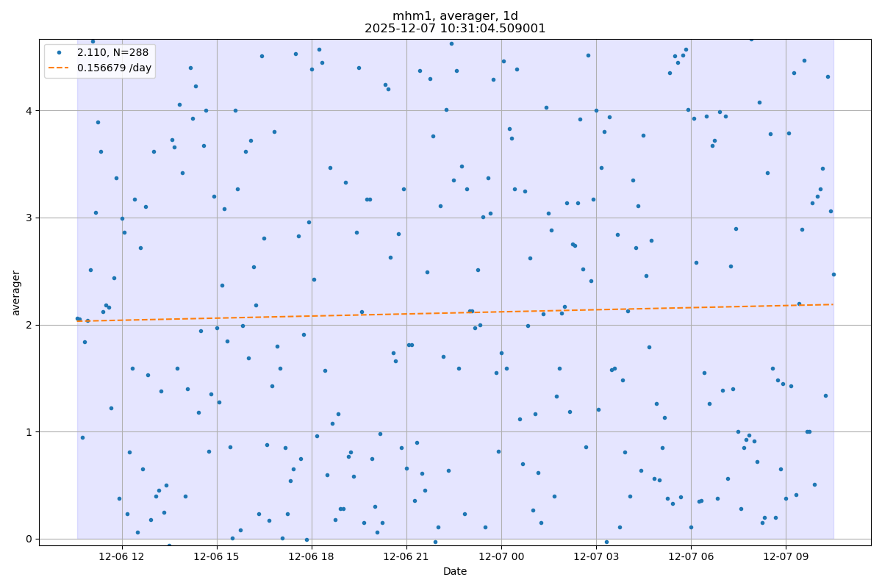Click the y-axis tick label "2"

coord(30,325)
